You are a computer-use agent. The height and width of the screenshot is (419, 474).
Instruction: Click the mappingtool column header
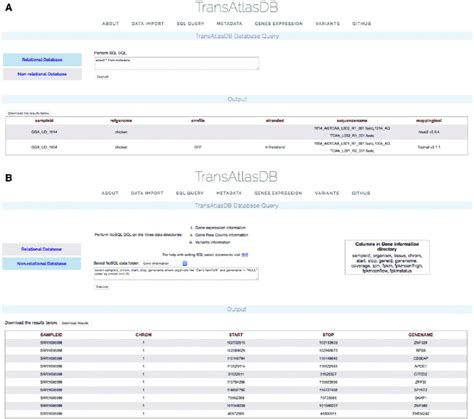coord(429,120)
